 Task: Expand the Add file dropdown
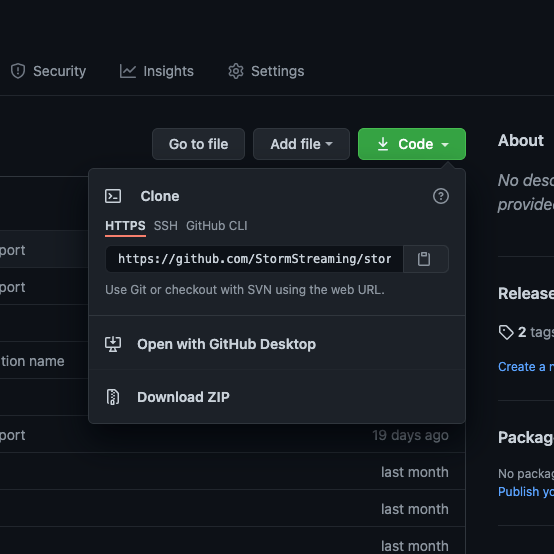(301, 144)
